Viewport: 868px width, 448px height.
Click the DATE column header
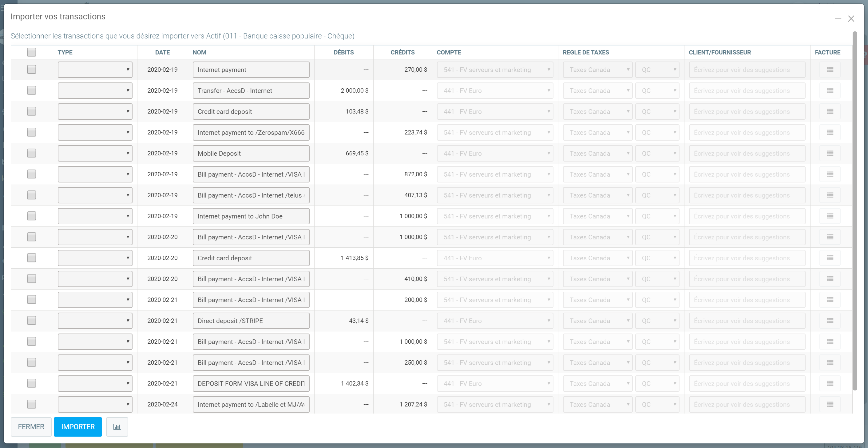pyautogui.click(x=162, y=52)
